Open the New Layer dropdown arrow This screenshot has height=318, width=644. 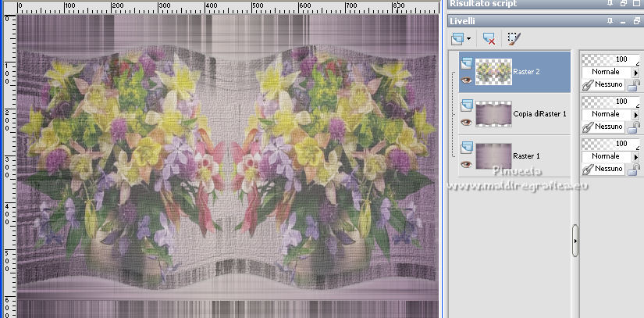point(468,39)
